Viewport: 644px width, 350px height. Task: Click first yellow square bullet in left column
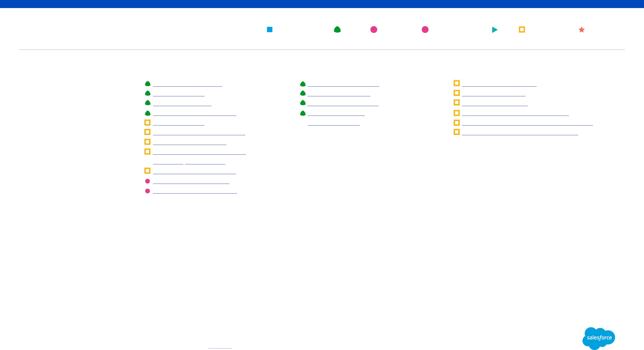coord(148,122)
